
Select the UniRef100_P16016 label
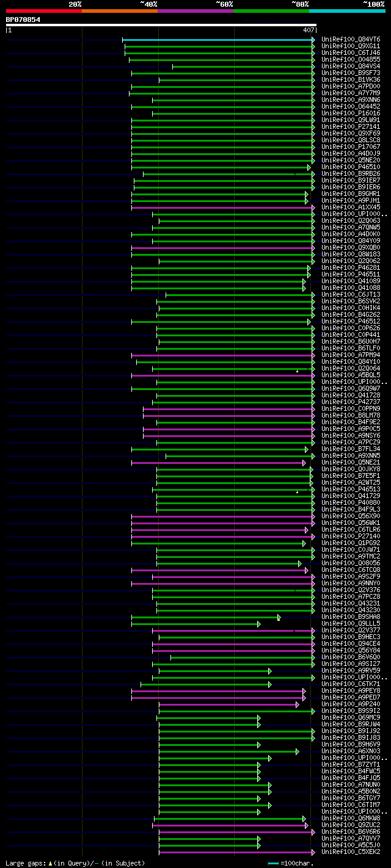tap(350, 114)
